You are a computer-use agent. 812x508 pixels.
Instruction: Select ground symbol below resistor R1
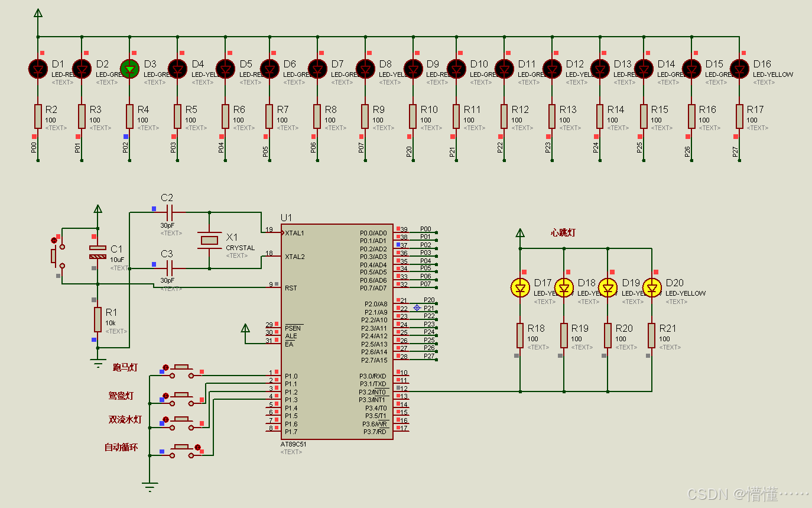pyautogui.click(x=98, y=364)
